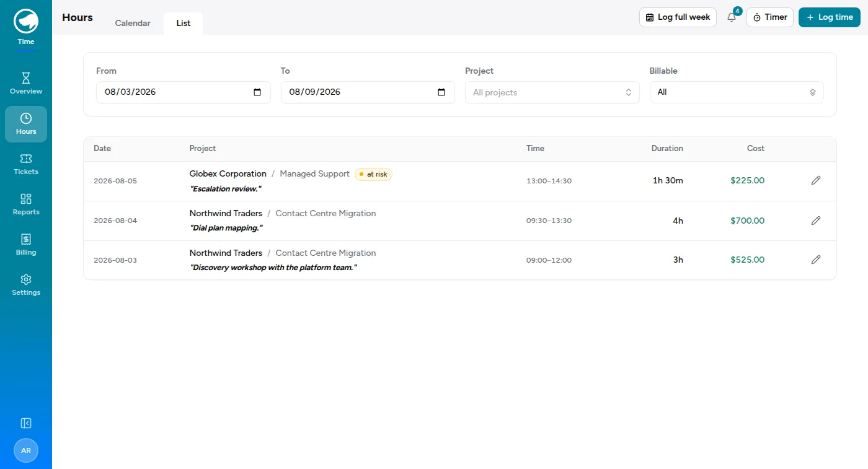Click the To date field
The image size is (868, 469).
tap(368, 92)
